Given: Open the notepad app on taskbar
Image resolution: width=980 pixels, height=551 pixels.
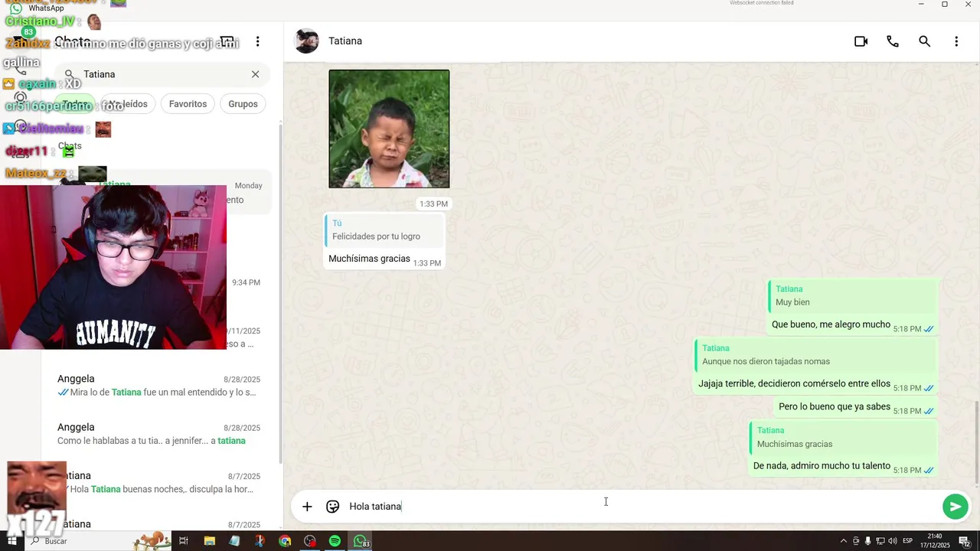Looking at the screenshot, I should 234,541.
